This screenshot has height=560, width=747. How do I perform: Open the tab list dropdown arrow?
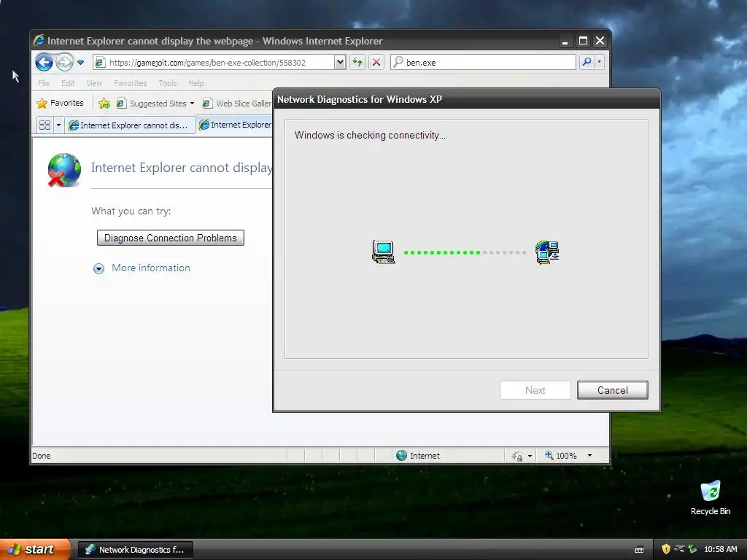click(58, 125)
